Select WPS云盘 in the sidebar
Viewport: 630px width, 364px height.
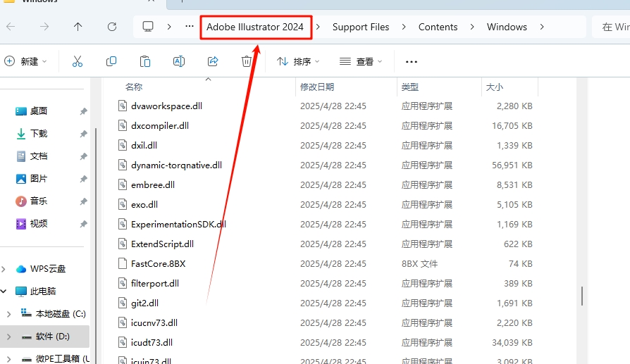point(48,269)
